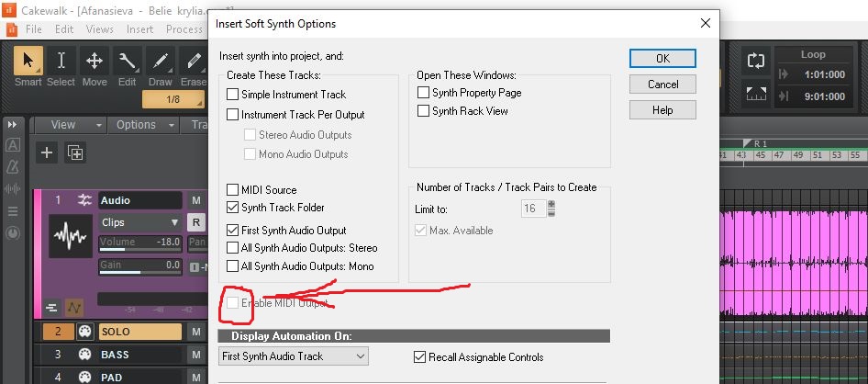Toggle the Loop on/off button
868x384 pixels.
[x=756, y=62]
